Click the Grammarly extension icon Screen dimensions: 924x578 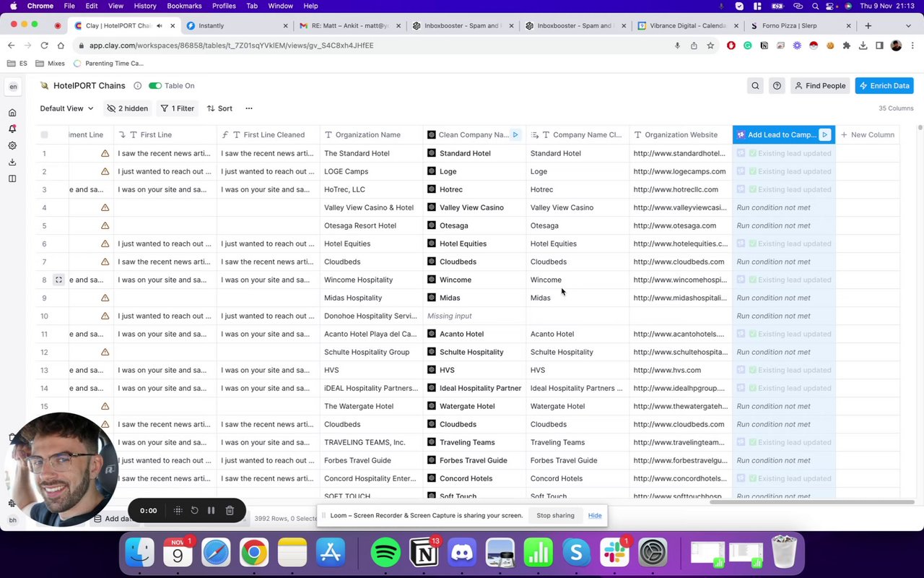click(747, 46)
